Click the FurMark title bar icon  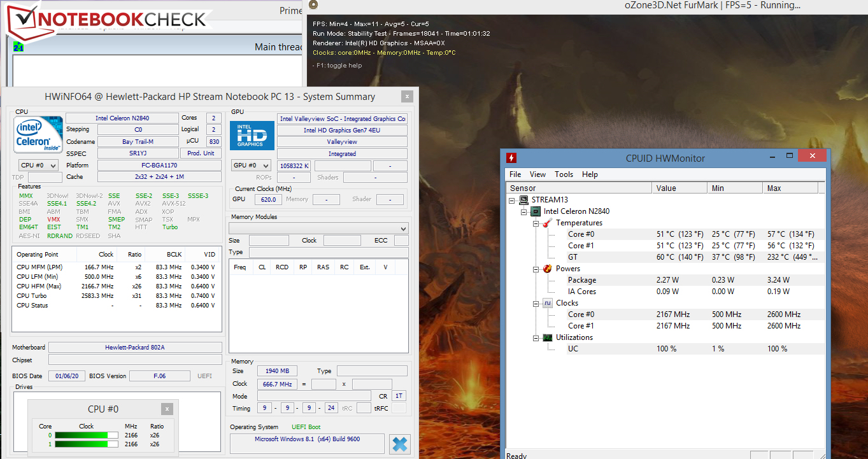tap(313, 5)
